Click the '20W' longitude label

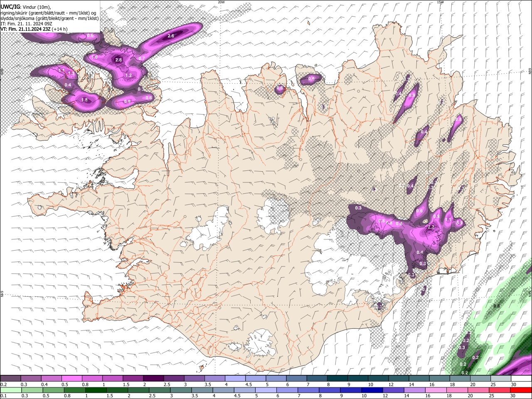(x=222, y=2)
